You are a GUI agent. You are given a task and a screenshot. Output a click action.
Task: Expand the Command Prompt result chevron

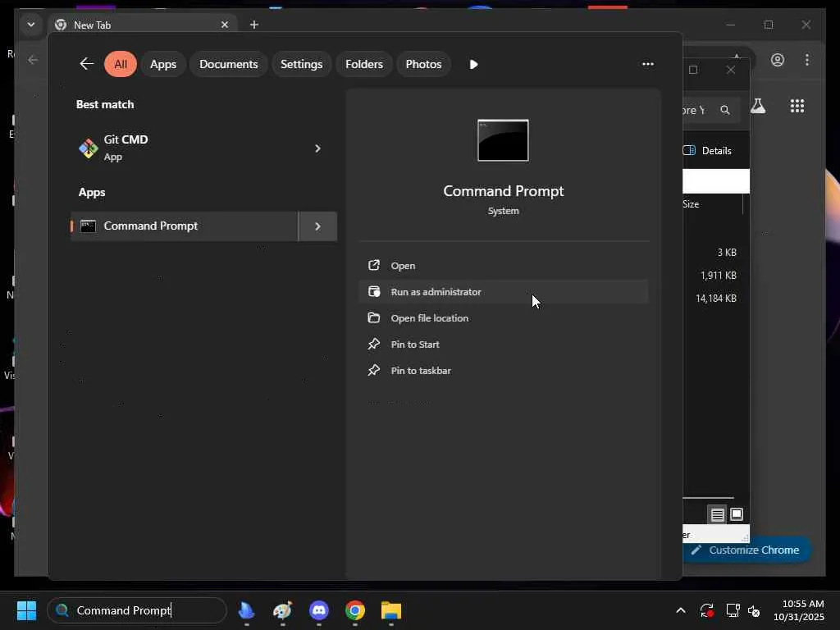pyautogui.click(x=317, y=226)
